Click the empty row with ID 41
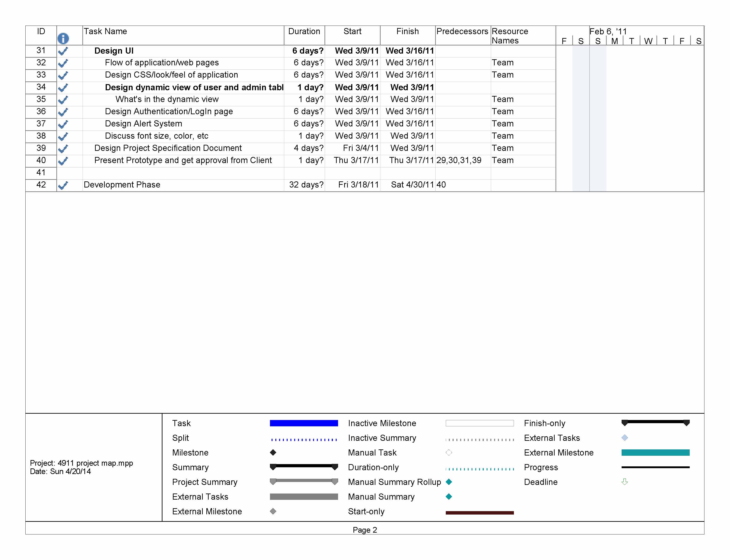Image resolution: width=730 pixels, height=560 pixels. point(41,173)
